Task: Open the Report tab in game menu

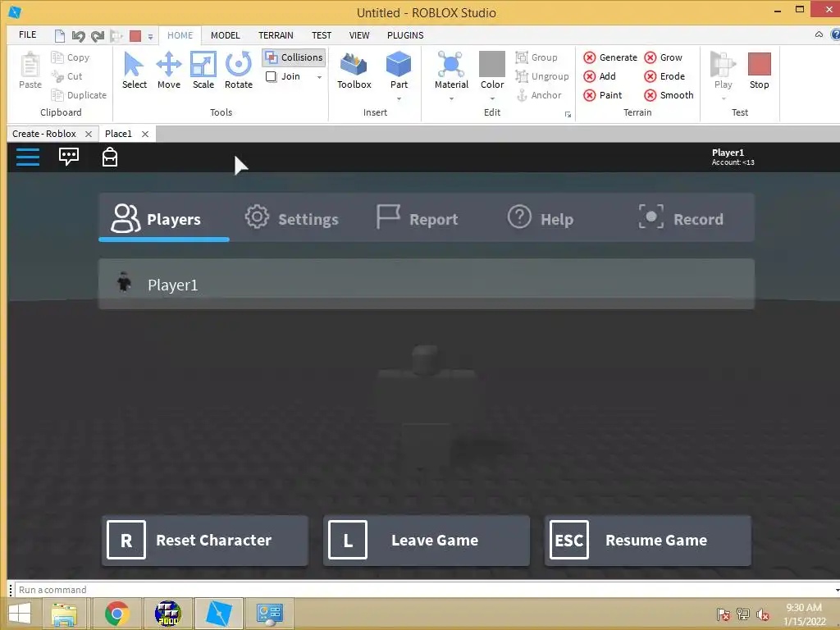Action: click(417, 218)
